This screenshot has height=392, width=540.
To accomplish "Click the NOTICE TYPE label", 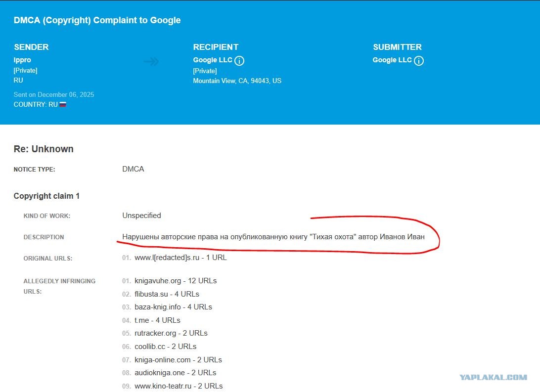I will click(x=34, y=170).
